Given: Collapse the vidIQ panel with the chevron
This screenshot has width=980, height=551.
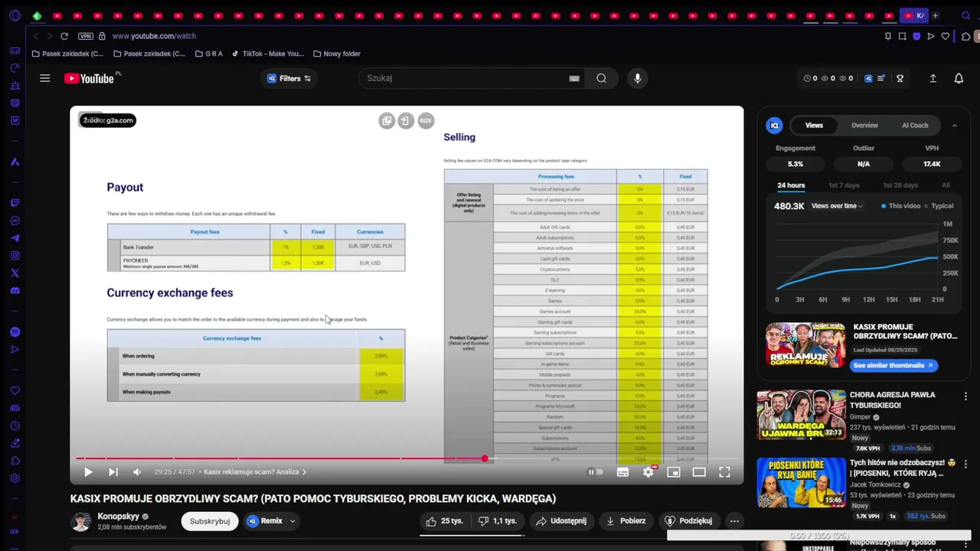Looking at the screenshot, I should tap(954, 126).
